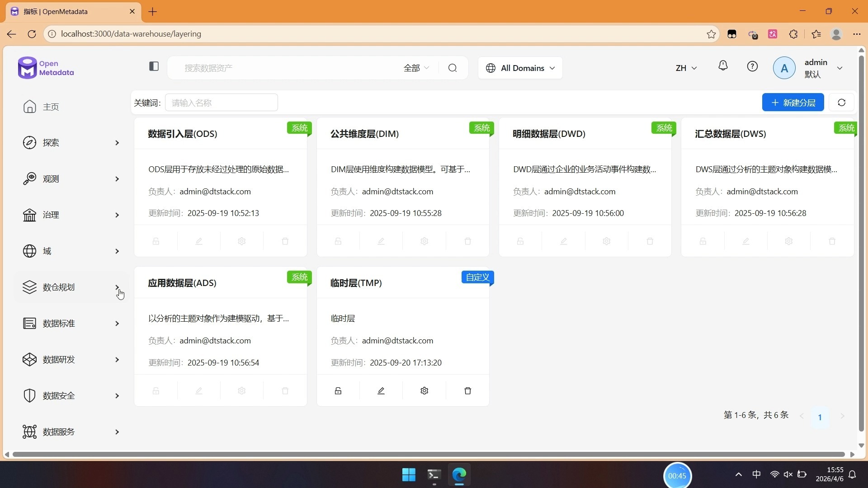Image resolution: width=868 pixels, height=488 pixels.
Task: Open the Wi-Fi network tray icon
Action: (x=774, y=474)
